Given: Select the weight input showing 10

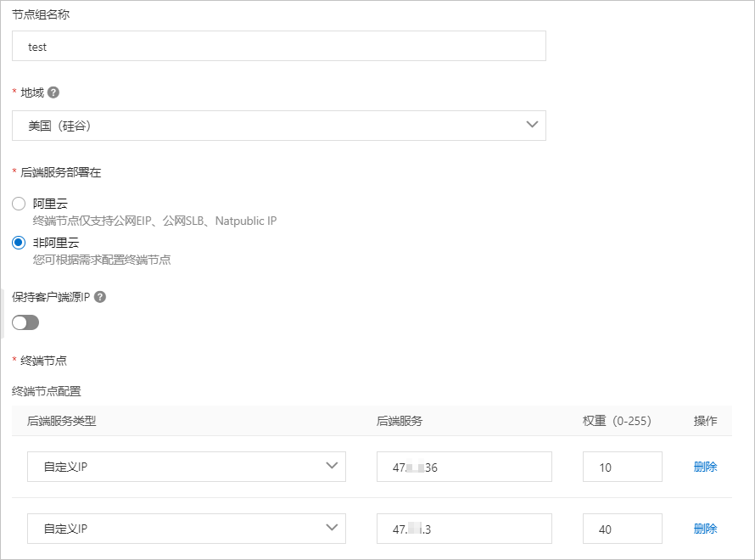Looking at the screenshot, I should (x=622, y=467).
